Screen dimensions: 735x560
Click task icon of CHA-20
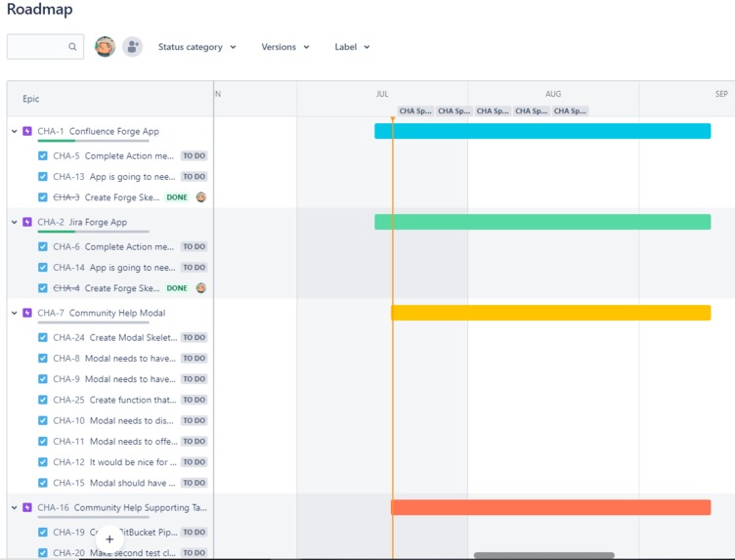[x=43, y=552]
